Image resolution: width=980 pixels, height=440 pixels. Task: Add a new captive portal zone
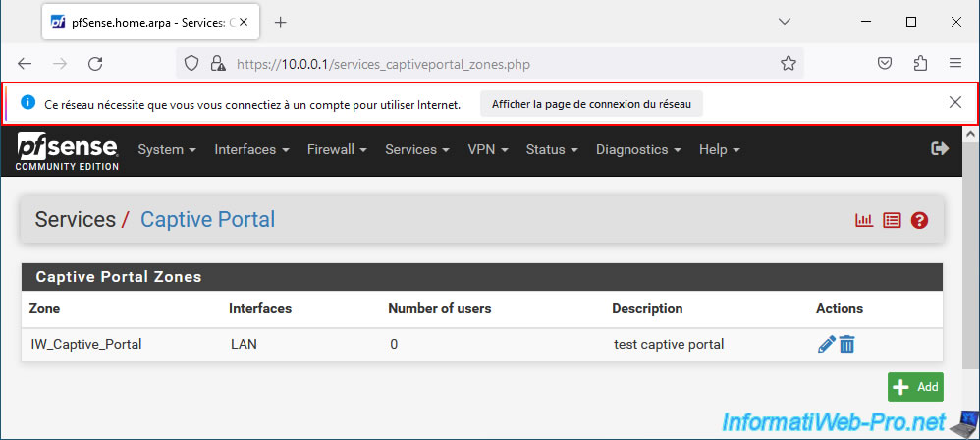tap(915, 387)
